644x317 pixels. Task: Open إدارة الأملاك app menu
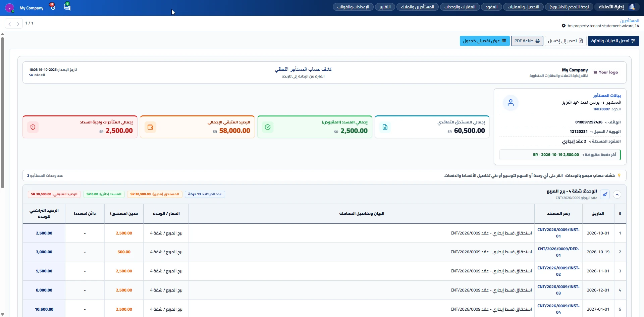point(611,7)
